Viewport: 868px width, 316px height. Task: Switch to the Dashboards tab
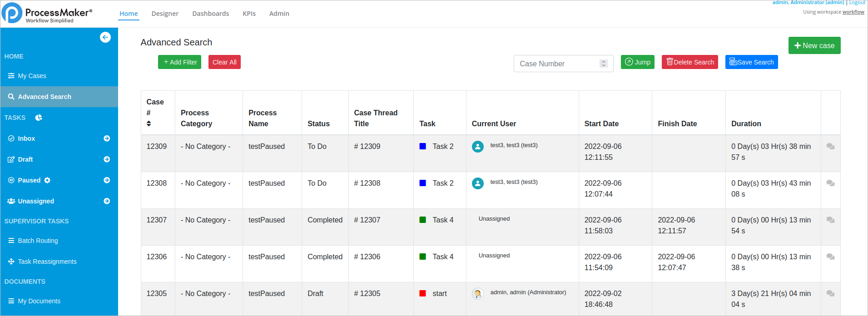pyautogui.click(x=210, y=14)
